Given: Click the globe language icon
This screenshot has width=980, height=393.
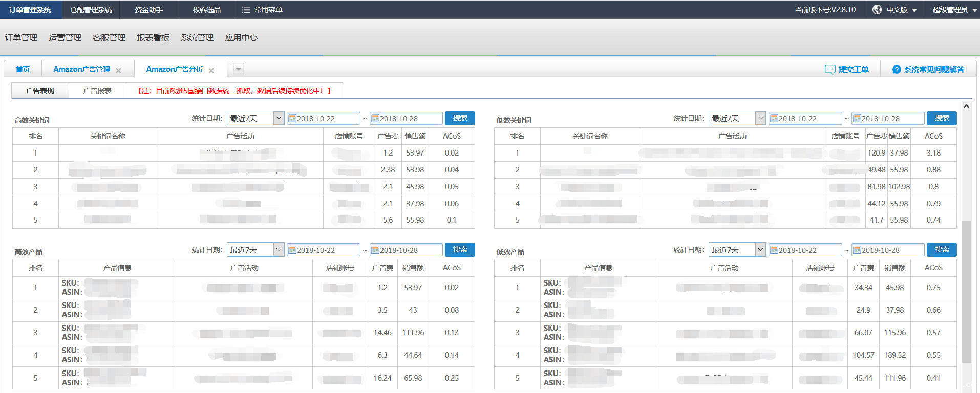Looking at the screenshot, I should coord(877,10).
